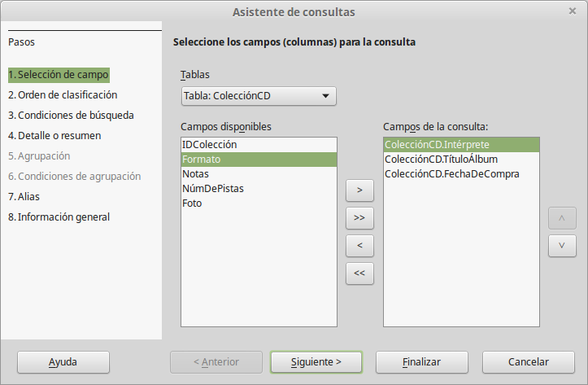
Task: Click the add single field arrow button
Action: click(359, 190)
